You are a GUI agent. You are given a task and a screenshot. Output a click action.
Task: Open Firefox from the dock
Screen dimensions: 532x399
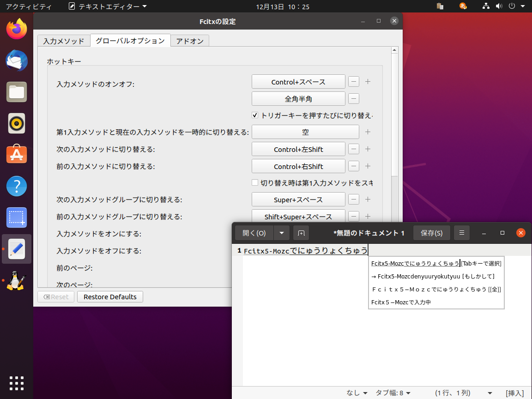pyautogui.click(x=17, y=29)
